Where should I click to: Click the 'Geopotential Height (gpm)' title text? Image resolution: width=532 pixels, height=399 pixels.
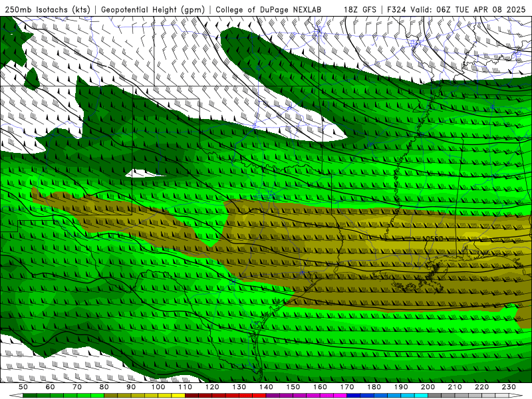[x=153, y=9]
